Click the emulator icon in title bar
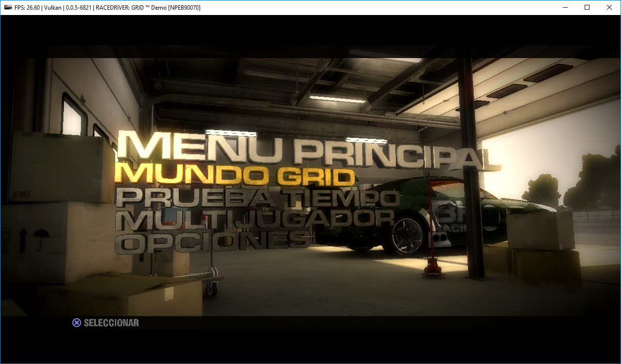This screenshot has width=621, height=364. [8, 7]
